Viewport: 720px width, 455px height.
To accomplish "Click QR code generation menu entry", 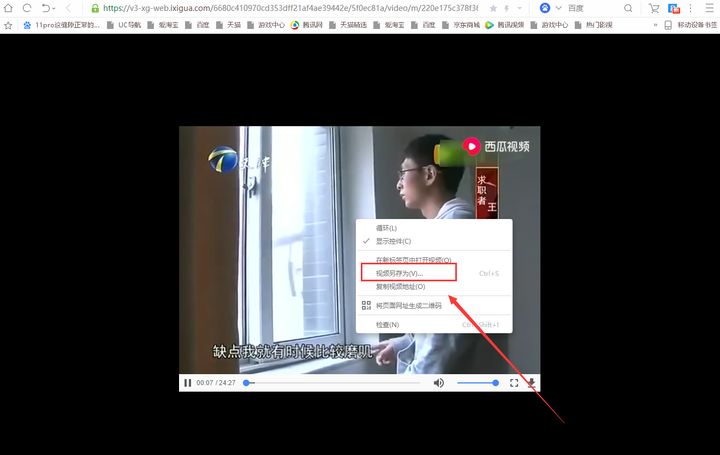I will pos(408,306).
